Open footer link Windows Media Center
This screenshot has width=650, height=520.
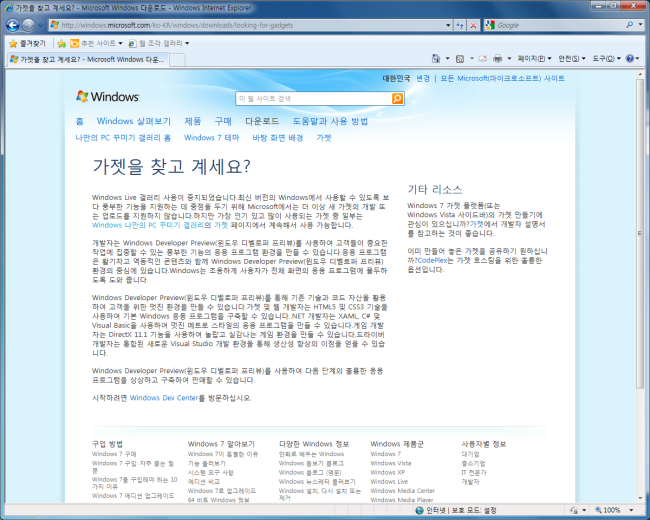coord(403,491)
